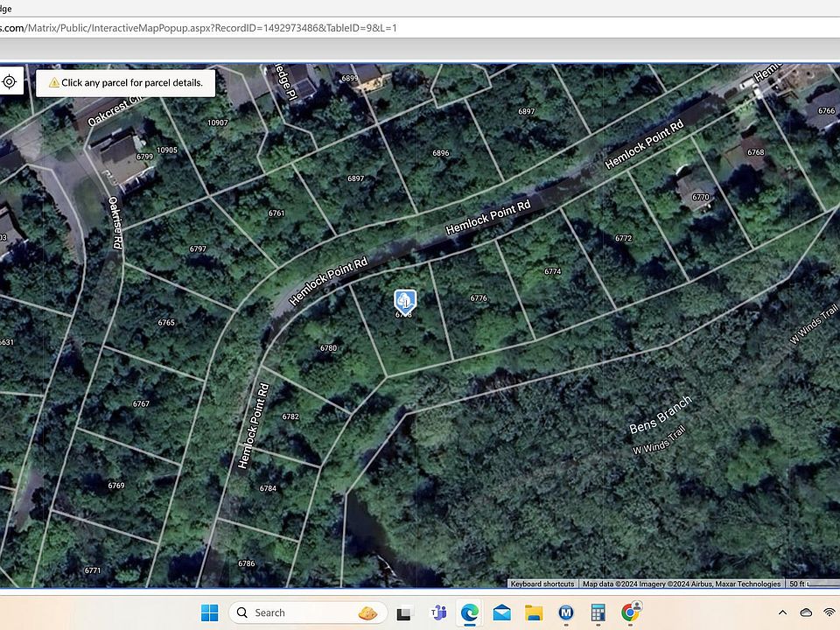This screenshot has height=630, width=840.
Task: Switch to the Microsoft Edge taskbar icon
Action: [470, 612]
